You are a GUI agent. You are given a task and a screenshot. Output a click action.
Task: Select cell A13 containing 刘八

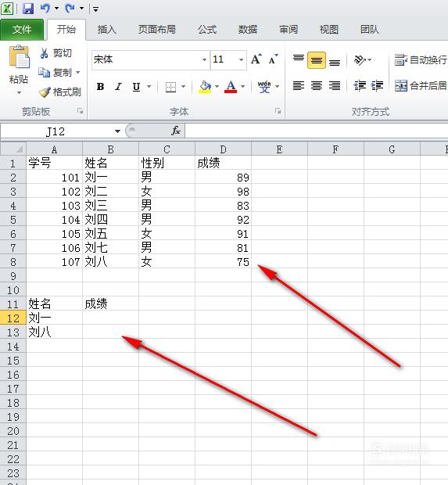pyautogui.click(x=54, y=332)
